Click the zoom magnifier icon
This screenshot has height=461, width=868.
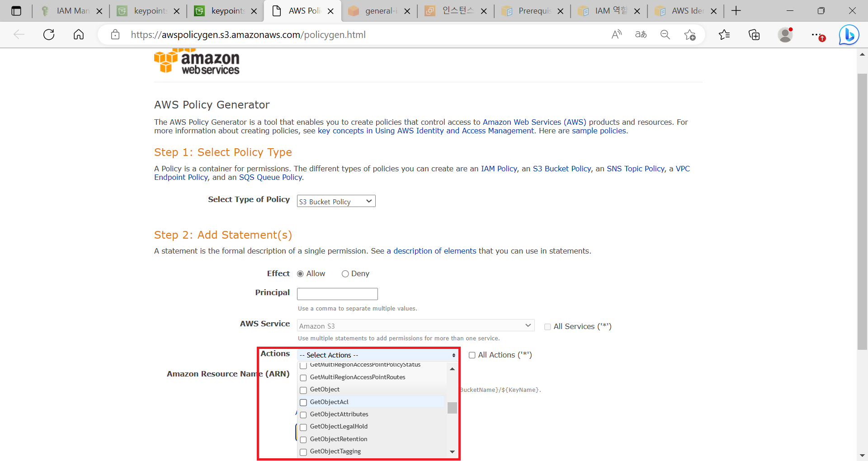tap(665, 34)
